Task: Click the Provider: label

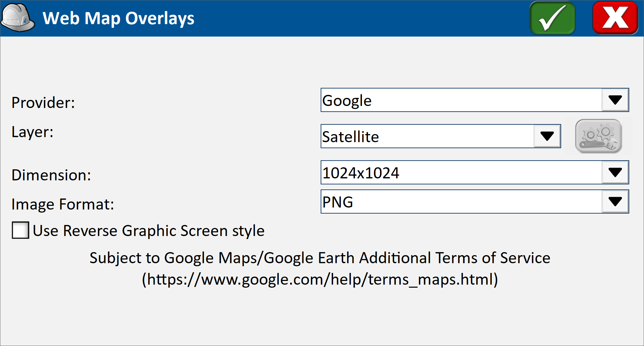Action: tap(43, 103)
